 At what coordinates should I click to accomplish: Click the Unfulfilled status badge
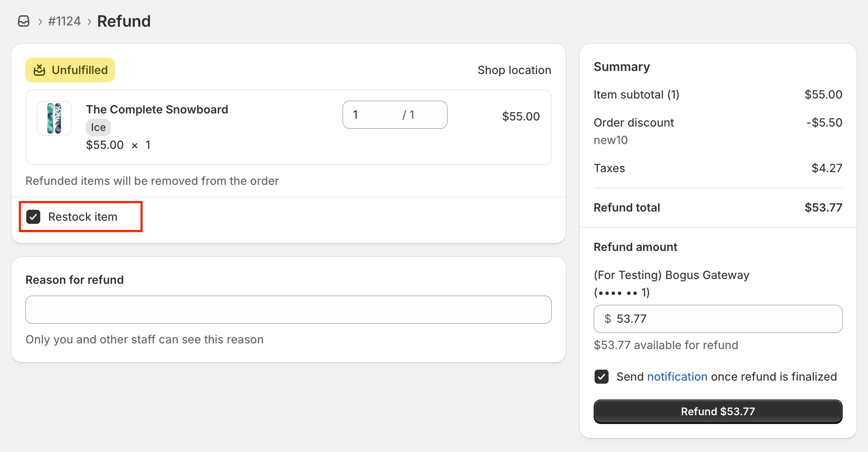[70, 70]
